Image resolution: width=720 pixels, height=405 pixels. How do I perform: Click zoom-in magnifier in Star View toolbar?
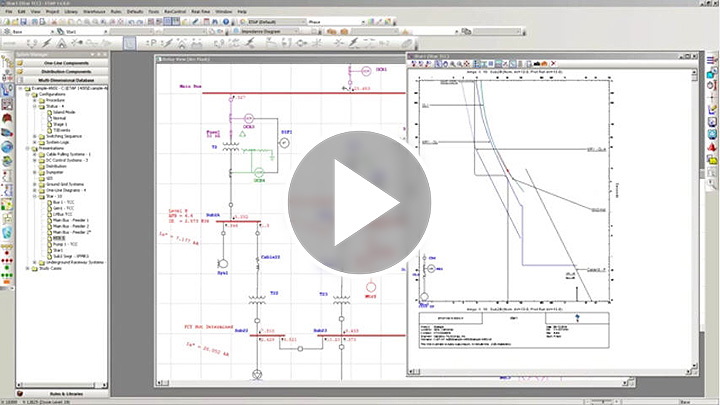452,64
